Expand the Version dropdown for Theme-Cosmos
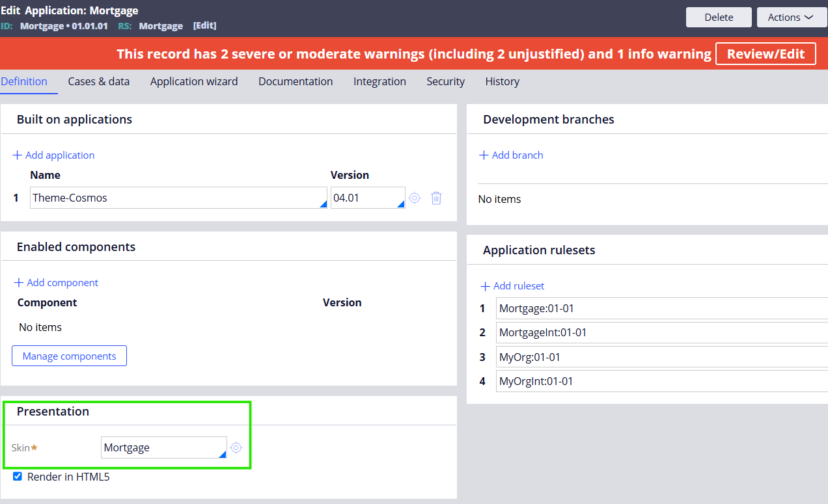828x504 pixels. pyautogui.click(x=400, y=204)
